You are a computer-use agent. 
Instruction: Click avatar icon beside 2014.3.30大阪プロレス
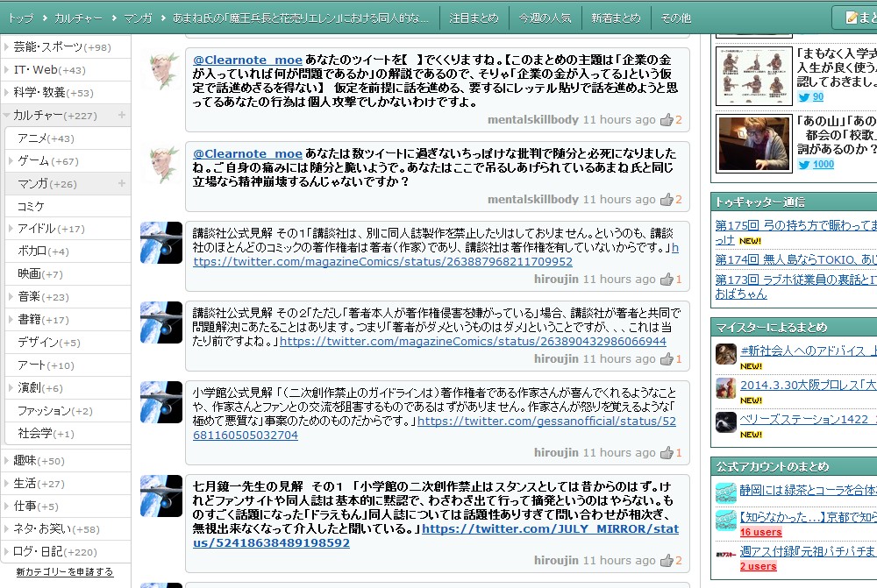(726, 388)
